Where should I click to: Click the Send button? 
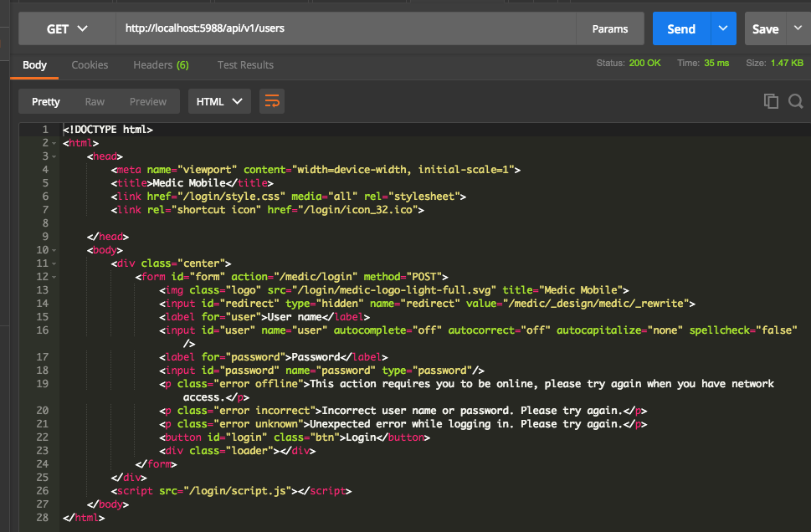pyautogui.click(x=680, y=28)
